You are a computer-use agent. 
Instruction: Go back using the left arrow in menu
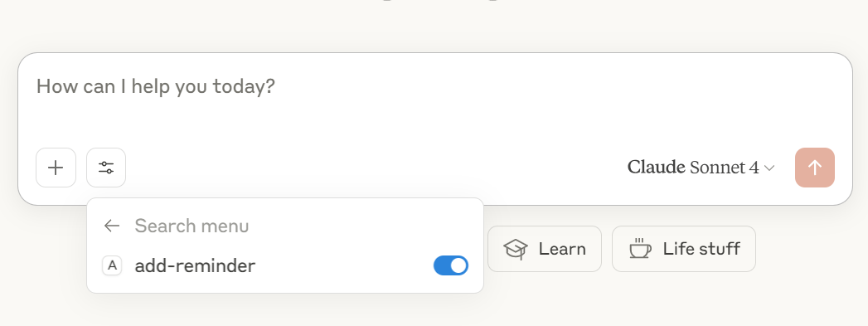click(112, 226)
